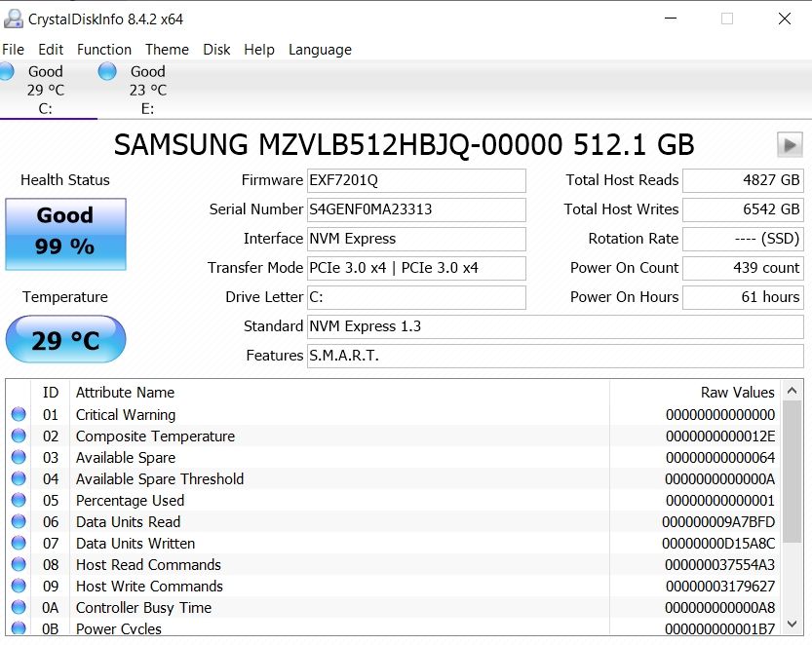Image resolution: width=812 pixels, height=645 pixels.
Task: Select the 'Controller Busy Time' attribute name
Action: tap(143, 608)
